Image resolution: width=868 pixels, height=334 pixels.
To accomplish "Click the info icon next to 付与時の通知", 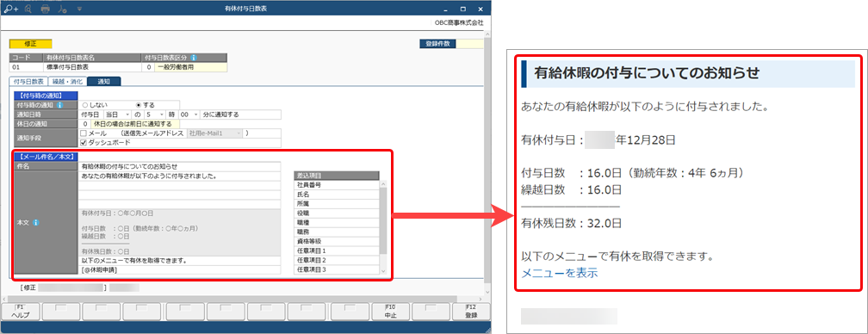I will coord(59,105).
